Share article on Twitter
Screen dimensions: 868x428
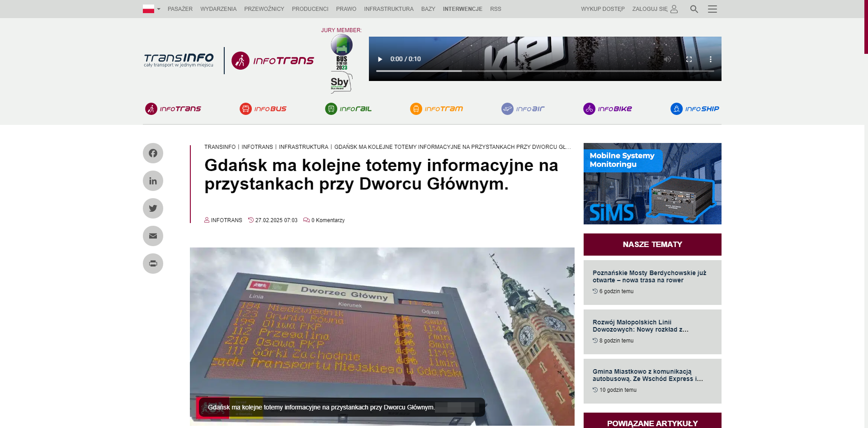coord(153,209)
